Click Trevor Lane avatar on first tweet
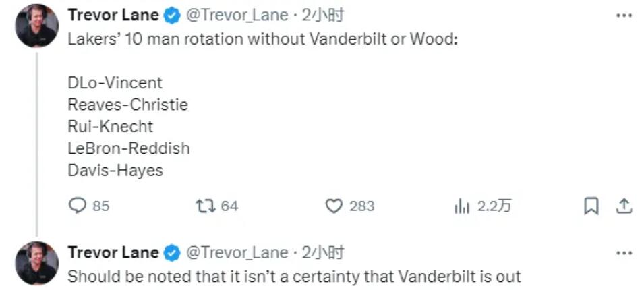Screen dimensions: 644x290 [36, 26]
